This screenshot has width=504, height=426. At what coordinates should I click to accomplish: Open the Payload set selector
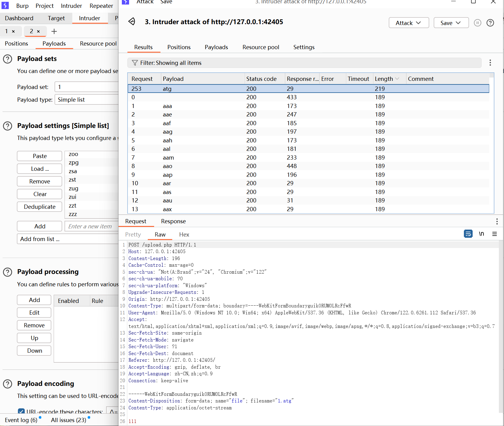point(87,87)
